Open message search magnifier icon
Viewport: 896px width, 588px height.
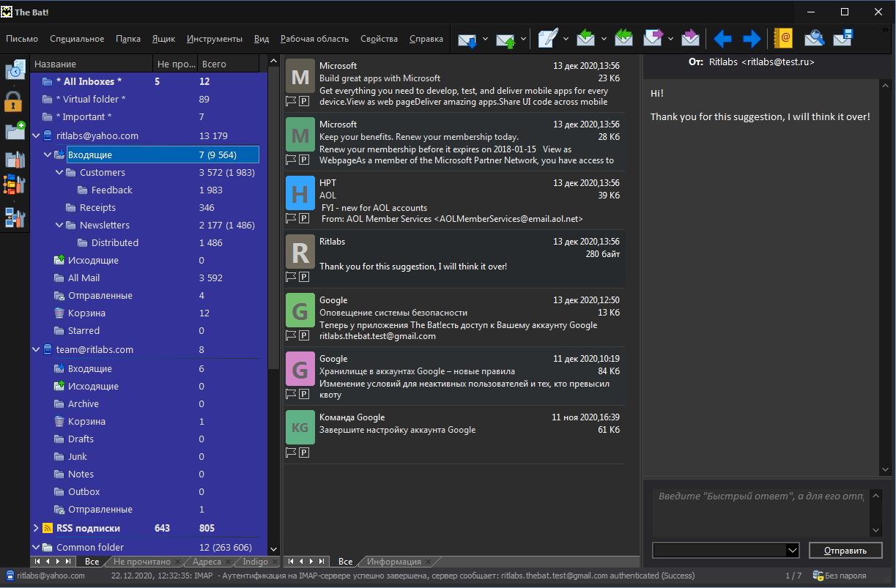814,39
